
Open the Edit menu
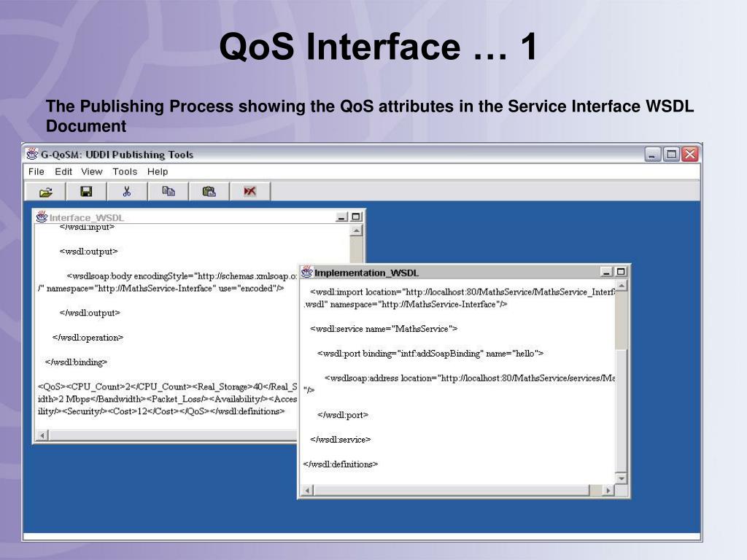[x=63, y=171]
